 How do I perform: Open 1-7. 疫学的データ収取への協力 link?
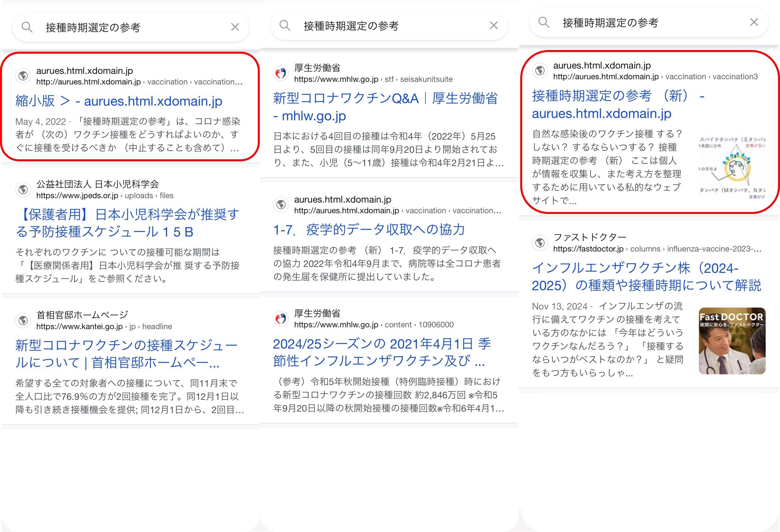point(369,230)
